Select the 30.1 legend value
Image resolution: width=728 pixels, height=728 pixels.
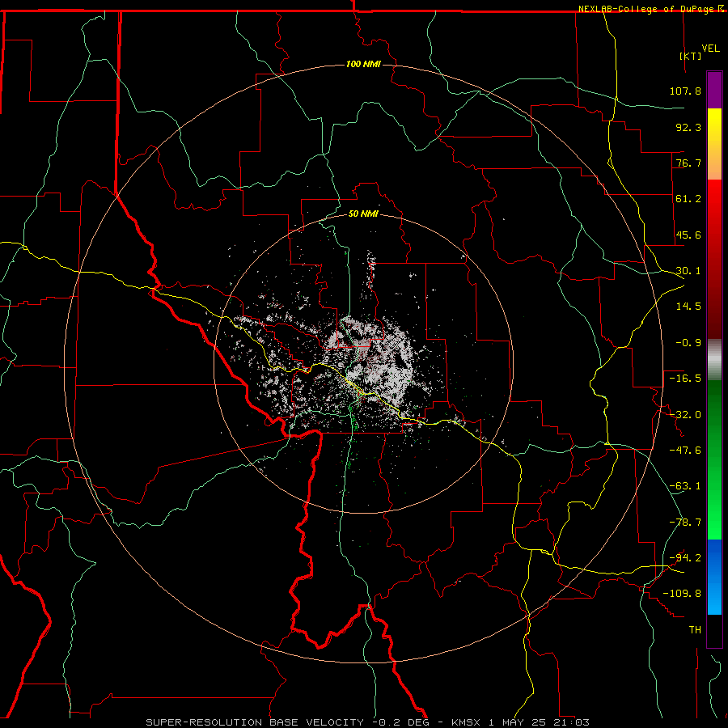(688, 271)
